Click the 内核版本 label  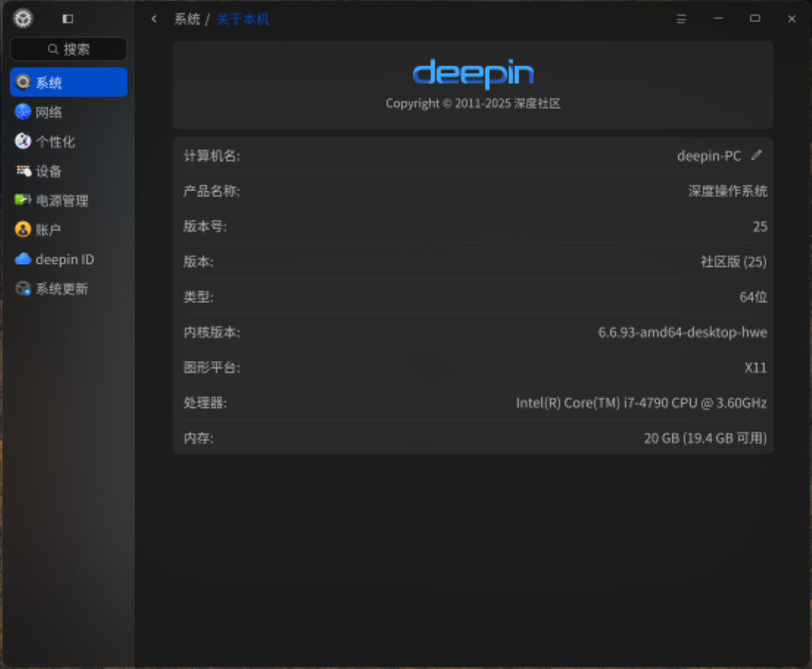[x=212, y=332]
